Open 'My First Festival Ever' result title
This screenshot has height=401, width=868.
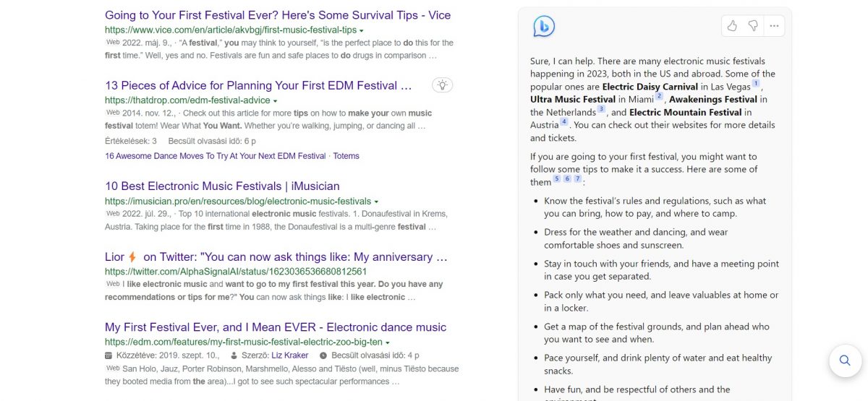pyautogui.click(x=276, y=327)
